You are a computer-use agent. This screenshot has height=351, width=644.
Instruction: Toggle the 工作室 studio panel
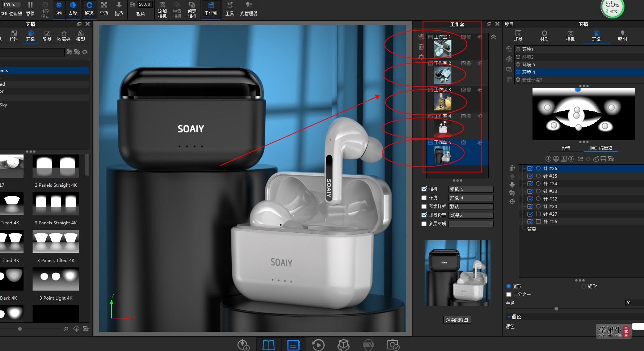(211, 9)
